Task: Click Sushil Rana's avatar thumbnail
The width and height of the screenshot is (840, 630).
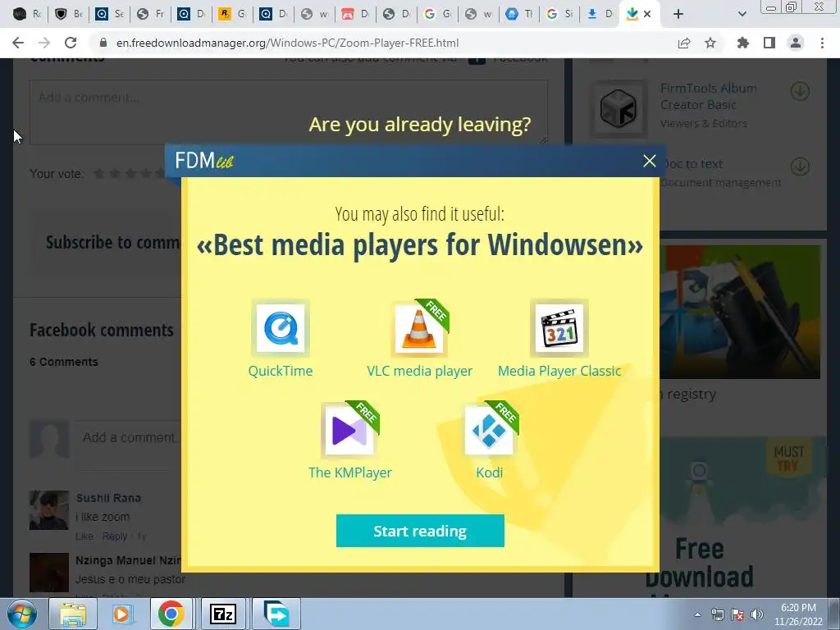Action: point(48,510)
